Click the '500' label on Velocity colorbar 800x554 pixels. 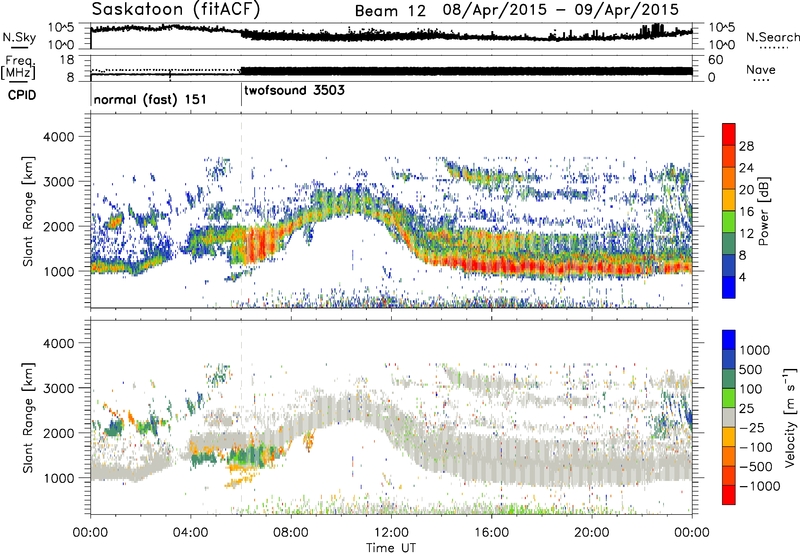751,369
